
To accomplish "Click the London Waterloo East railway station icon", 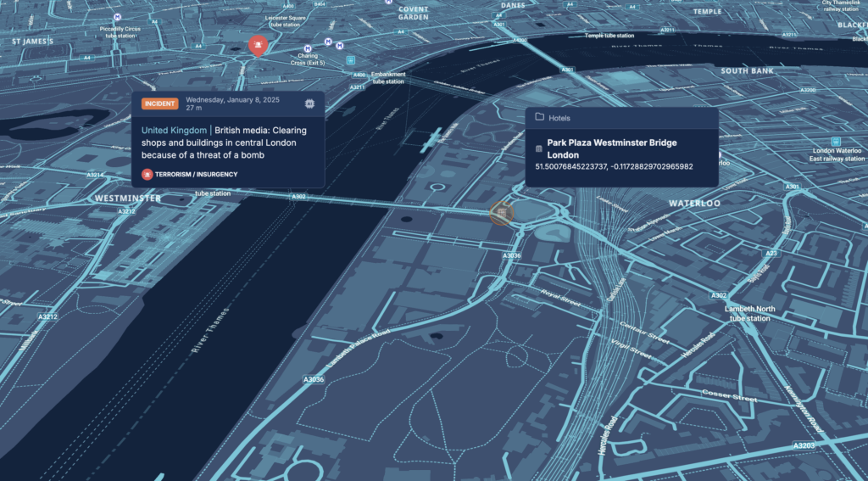I will click(x=836, y=141).
